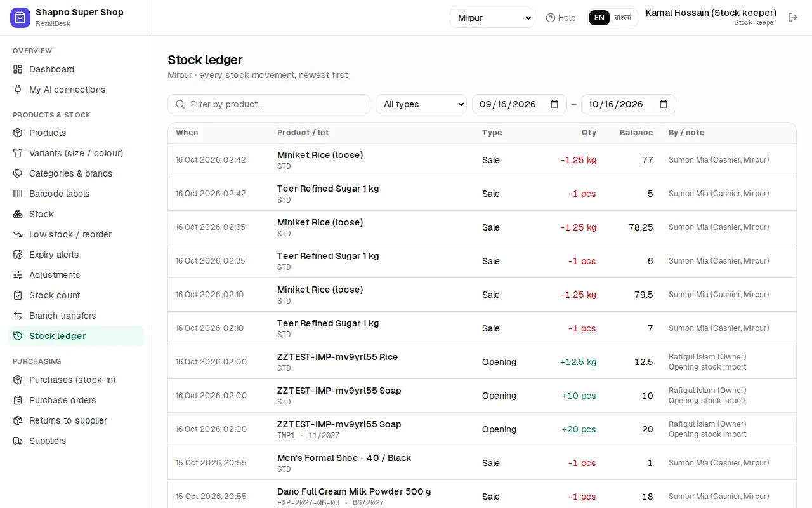
Task: Click the Branch transfers arrows icon
Action: (18, 316)
